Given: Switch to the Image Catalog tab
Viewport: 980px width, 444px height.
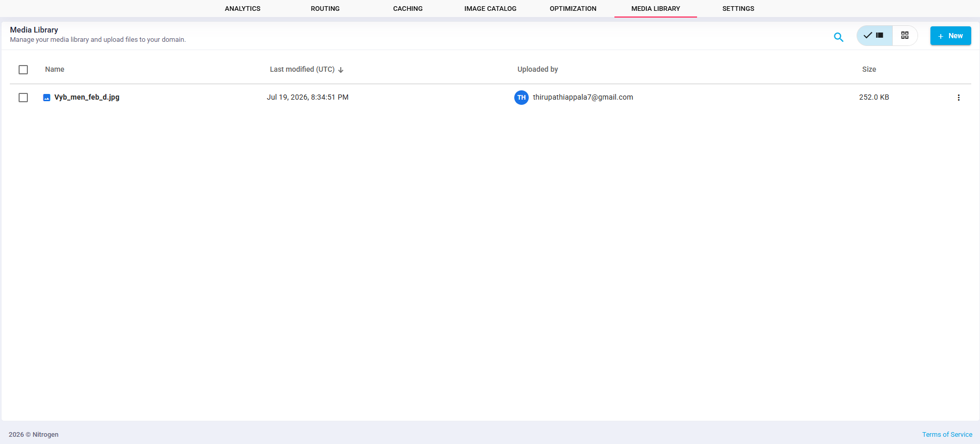Looking at the screenshot, I should click(491, 9).
